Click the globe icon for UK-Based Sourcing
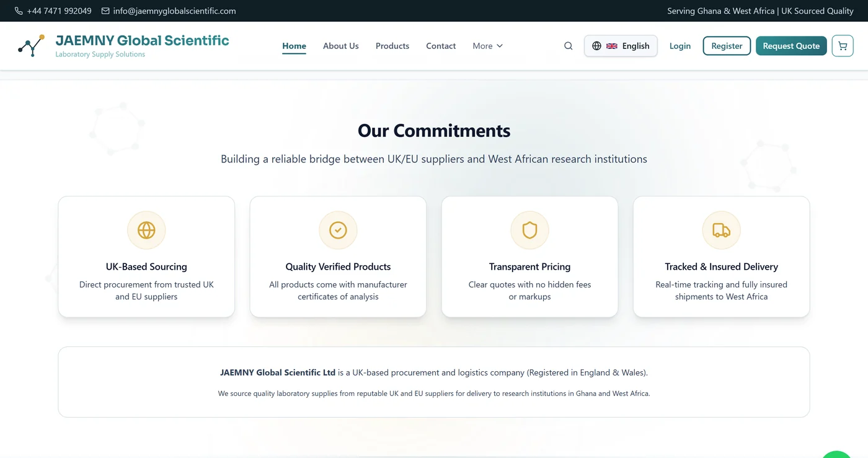 [x=146, y=230]
